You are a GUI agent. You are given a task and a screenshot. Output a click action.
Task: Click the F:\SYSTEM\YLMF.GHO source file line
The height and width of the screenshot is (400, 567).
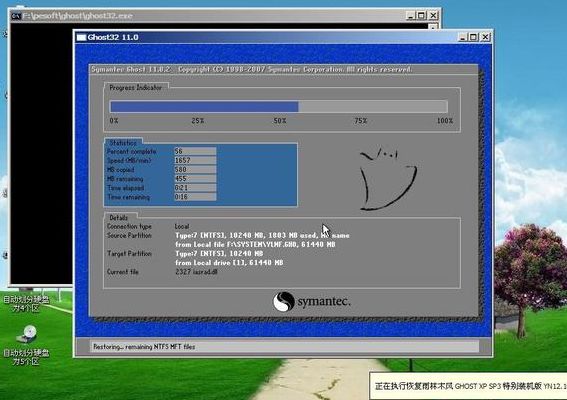tap(255, 244)
